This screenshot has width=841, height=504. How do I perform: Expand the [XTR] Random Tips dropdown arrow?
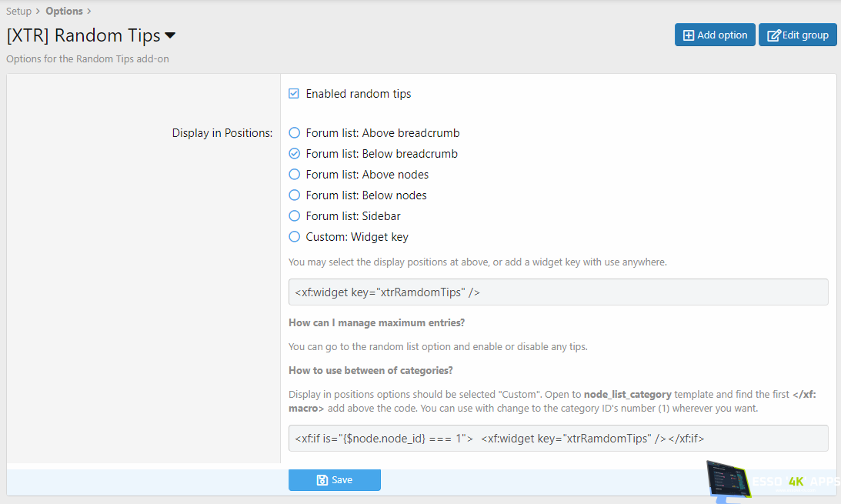pos(170,36)
